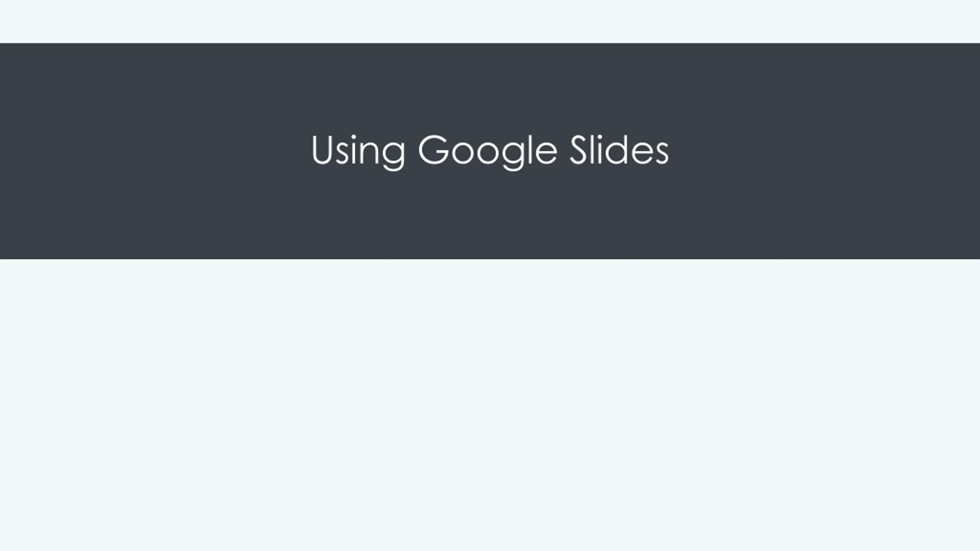The width and height of the screenshot is (980, 551).
Task: Click the first "g" in Using
Action: 394,156
